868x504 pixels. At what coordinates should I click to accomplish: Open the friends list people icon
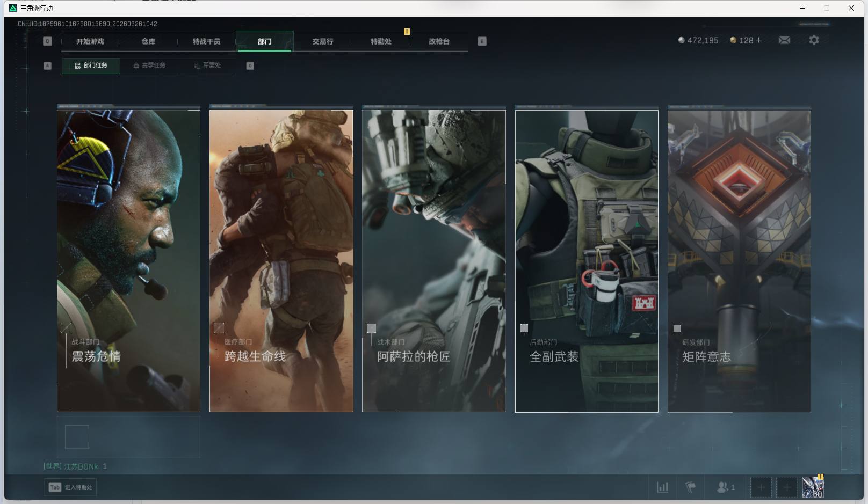[723, 487]
